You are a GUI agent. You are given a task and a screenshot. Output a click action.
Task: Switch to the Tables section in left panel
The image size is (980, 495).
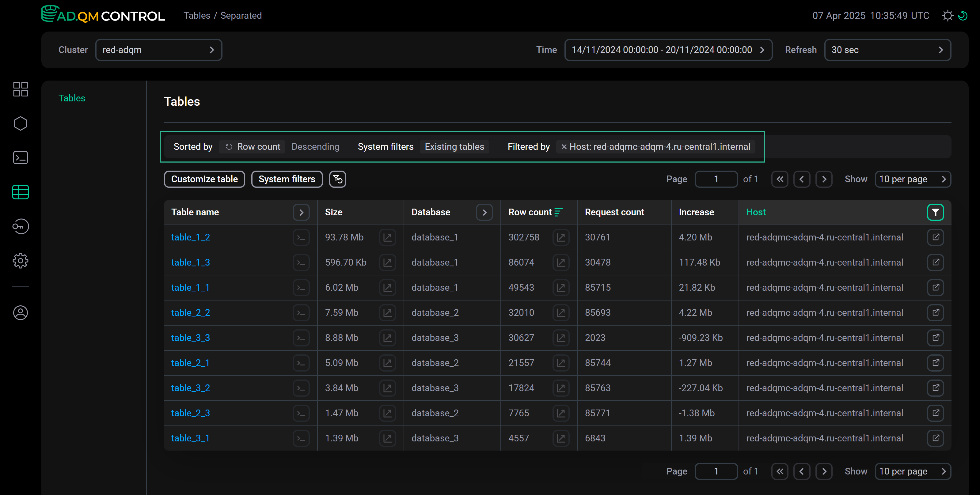coord(72,98)
